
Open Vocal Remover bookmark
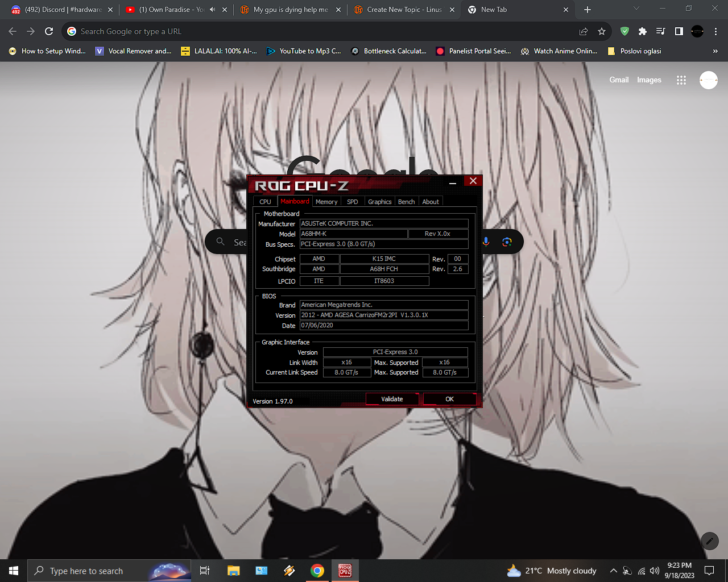click(133, 51)
